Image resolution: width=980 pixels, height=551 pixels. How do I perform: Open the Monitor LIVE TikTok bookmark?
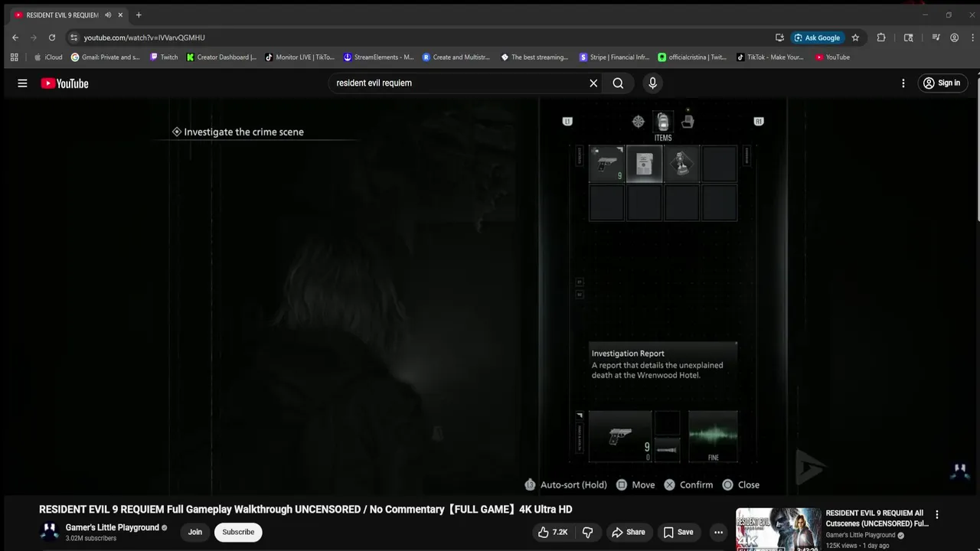point(300,57)
